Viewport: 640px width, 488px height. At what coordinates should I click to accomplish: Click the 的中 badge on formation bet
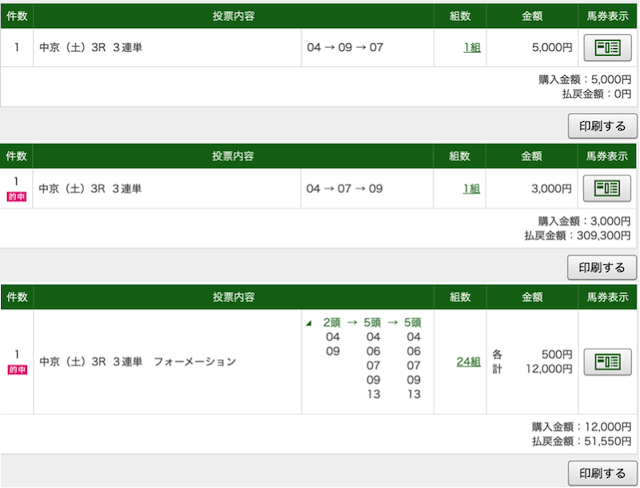coord(17,370)
